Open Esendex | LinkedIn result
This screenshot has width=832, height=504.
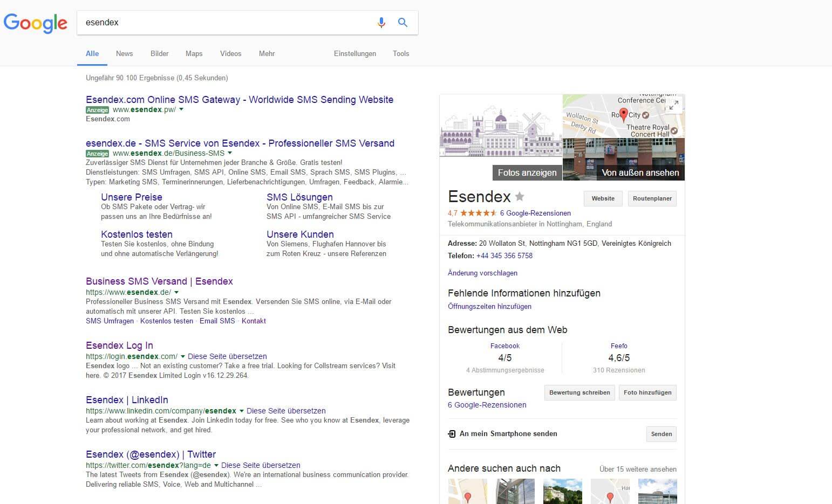point(127,400)
